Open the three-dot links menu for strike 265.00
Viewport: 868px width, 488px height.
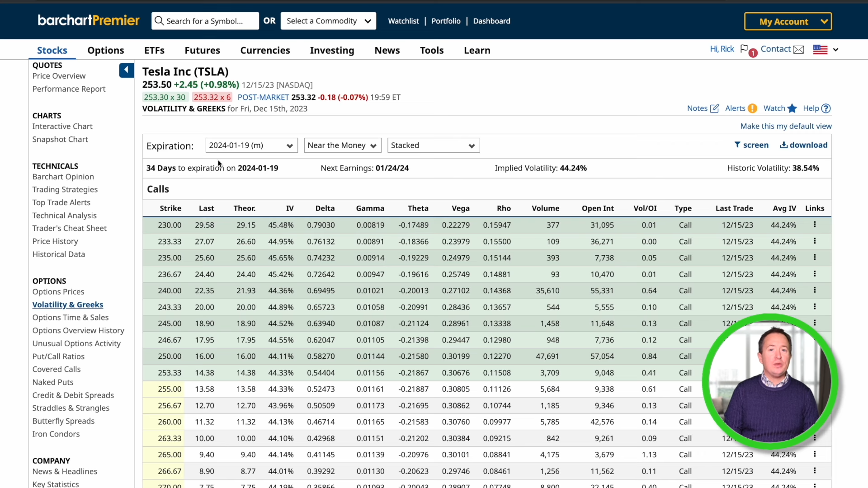tap(815, 454)
